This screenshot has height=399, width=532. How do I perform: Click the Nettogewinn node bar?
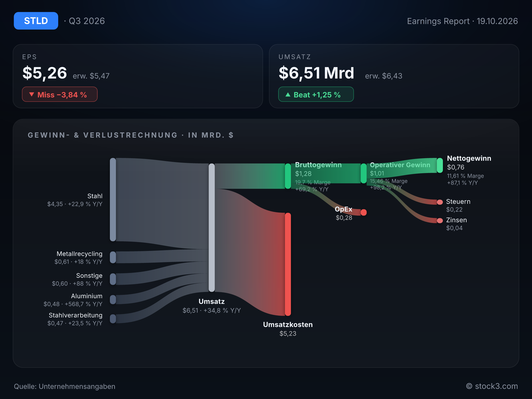tap(440, 165)
